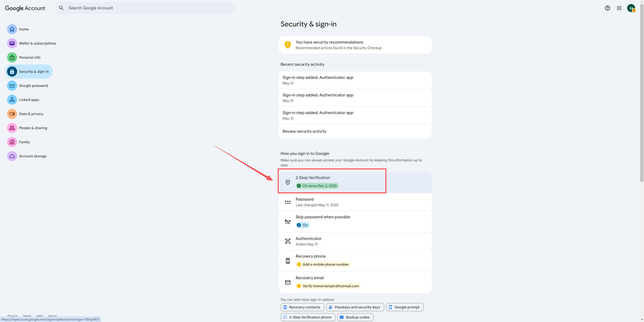This screenshot has height=322, width=644.
Task: Open the security recommendations card
Action: pos(355,45)
